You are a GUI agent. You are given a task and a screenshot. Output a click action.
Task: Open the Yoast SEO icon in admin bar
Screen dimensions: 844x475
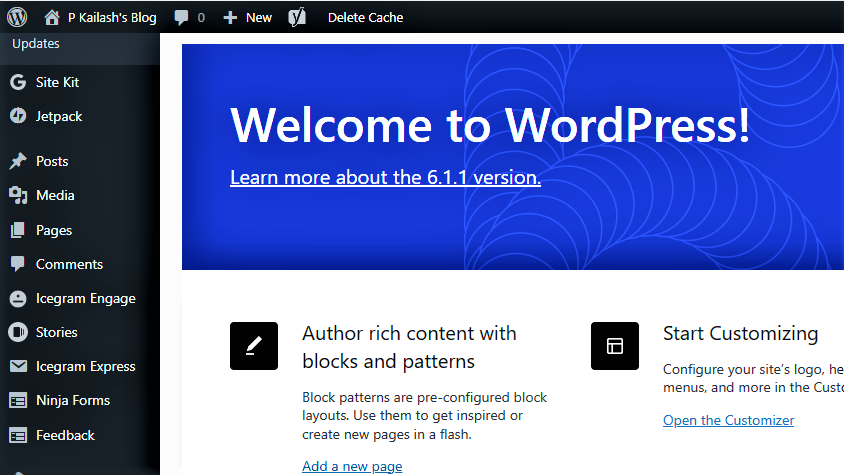[x=297, y=17]
